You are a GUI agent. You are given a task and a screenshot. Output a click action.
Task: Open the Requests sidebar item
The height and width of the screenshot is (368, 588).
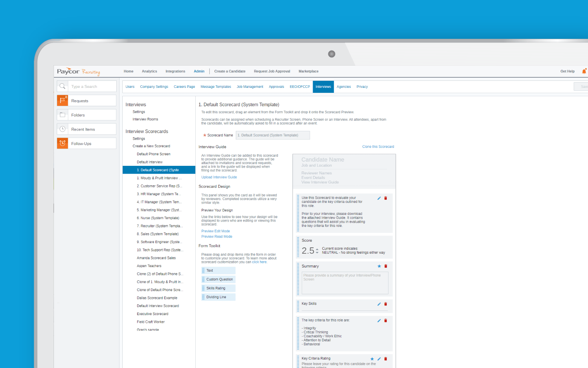coord(87,101)
